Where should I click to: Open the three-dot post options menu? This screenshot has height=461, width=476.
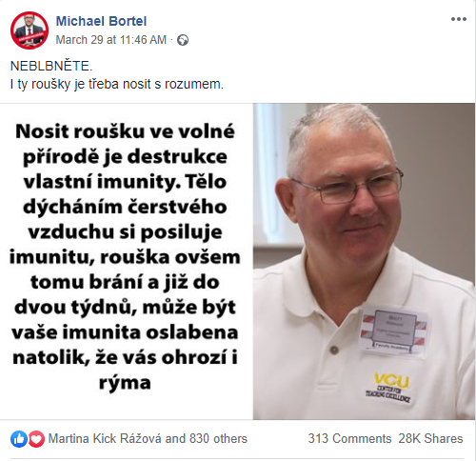tap(459, 19)
